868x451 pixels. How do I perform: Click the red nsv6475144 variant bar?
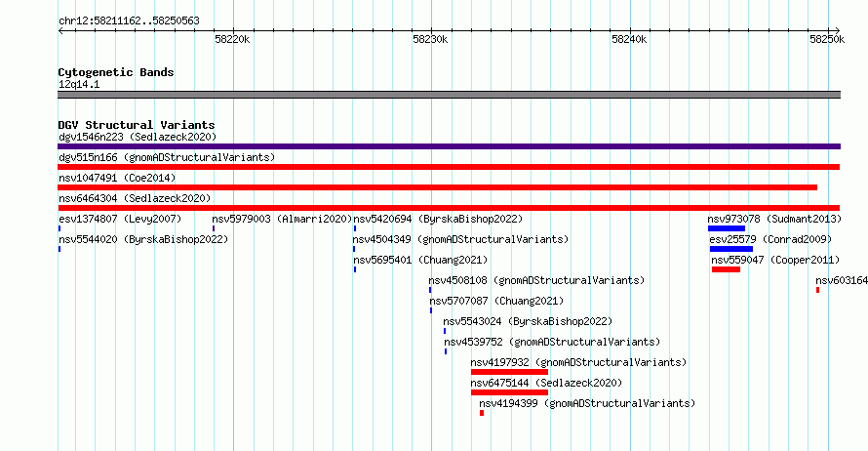point(509,392)
